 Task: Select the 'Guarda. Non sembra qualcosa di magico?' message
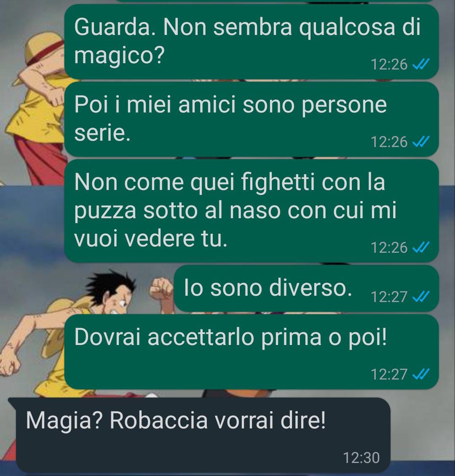pyautogui.click(x=252, y=42)
